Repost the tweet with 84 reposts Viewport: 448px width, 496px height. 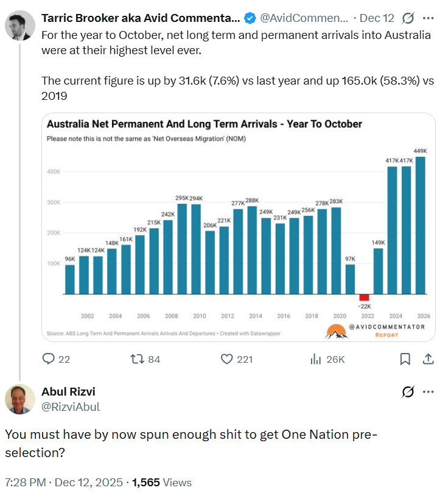coord(138,359)
